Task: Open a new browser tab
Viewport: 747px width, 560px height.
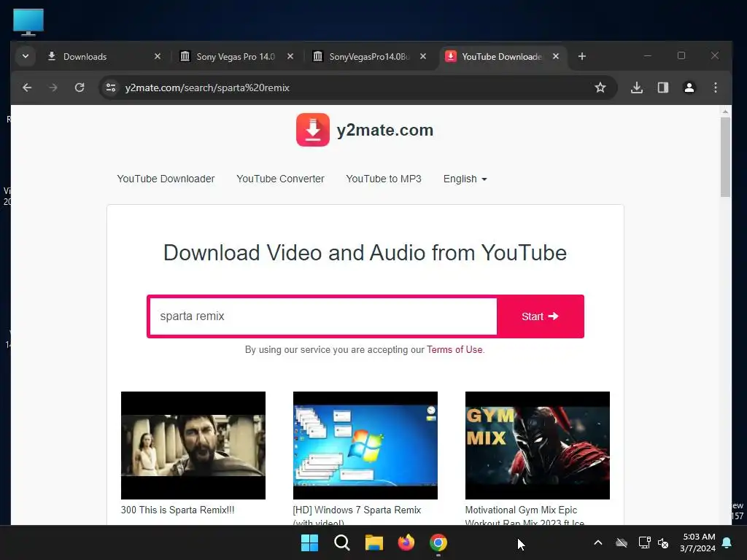Action: 581,56
